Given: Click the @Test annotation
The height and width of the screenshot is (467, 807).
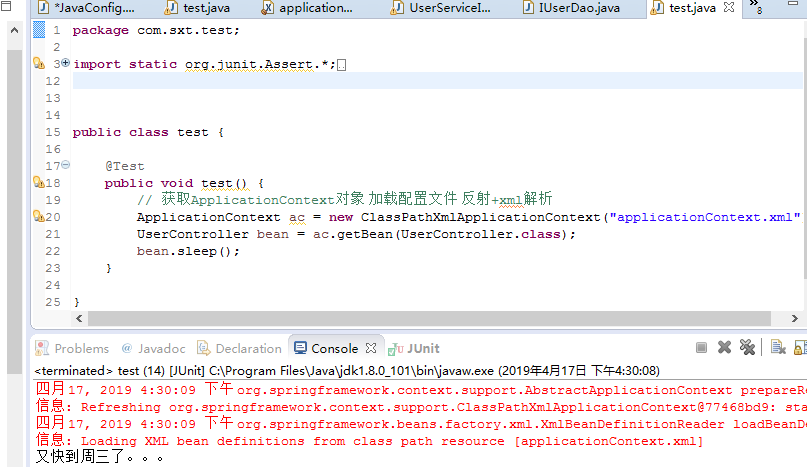Looking at the screenshot, I should [125, 166].
